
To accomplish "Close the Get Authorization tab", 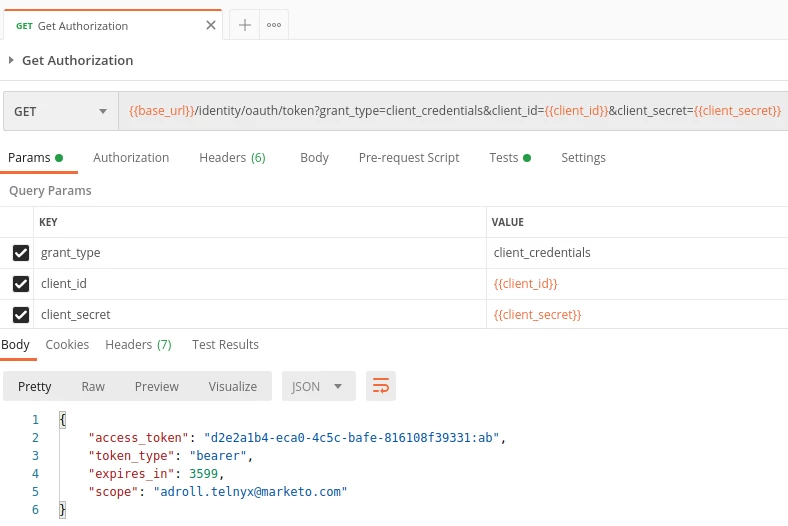I will click(211, 25).
